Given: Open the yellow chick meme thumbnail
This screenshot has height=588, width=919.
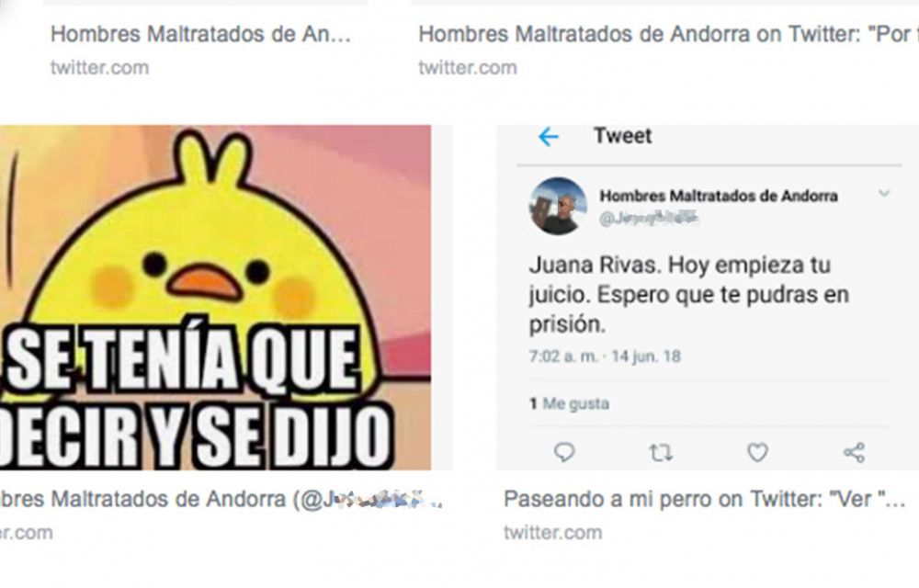Looking at the screenshot, I should point(215,297).
